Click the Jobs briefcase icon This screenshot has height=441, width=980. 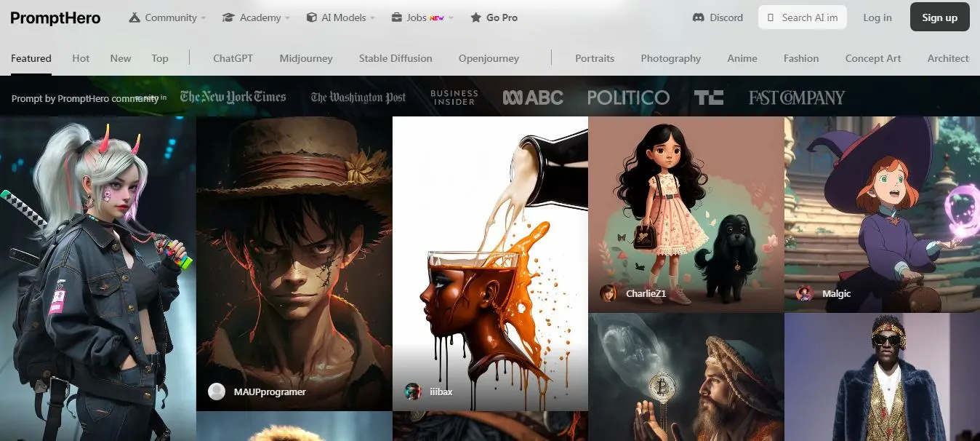coord(396,17)
